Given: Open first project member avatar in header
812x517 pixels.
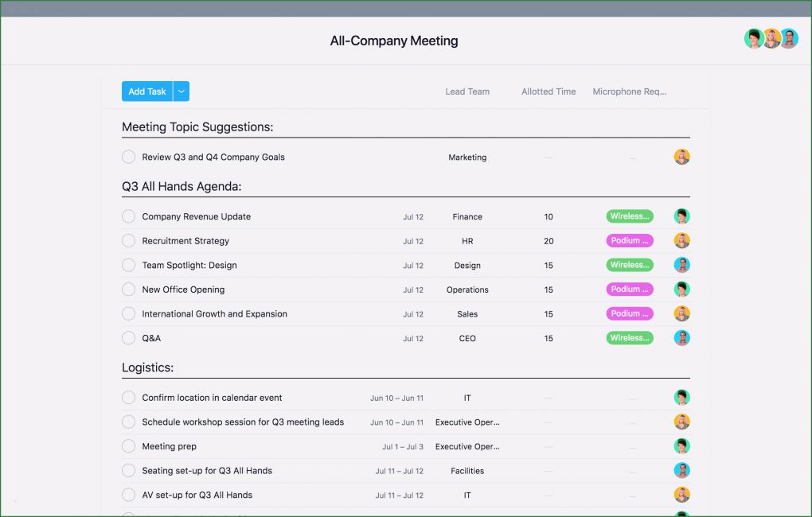Looking at the screenshot, I should (x=753, y=39).
